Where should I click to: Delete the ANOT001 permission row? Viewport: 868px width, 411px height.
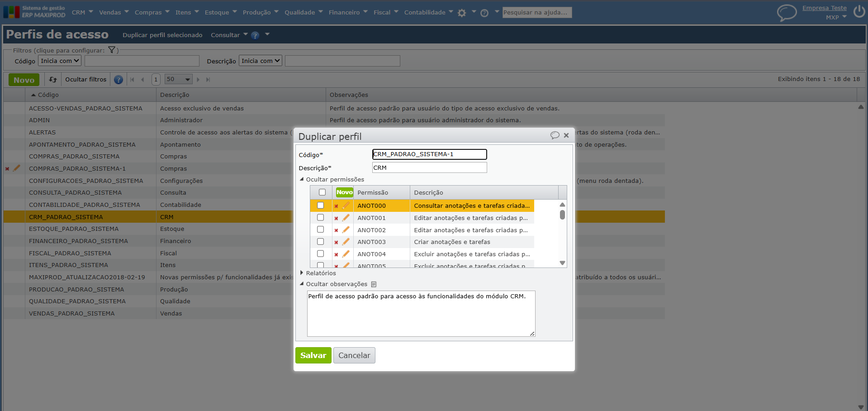[336, 218]
